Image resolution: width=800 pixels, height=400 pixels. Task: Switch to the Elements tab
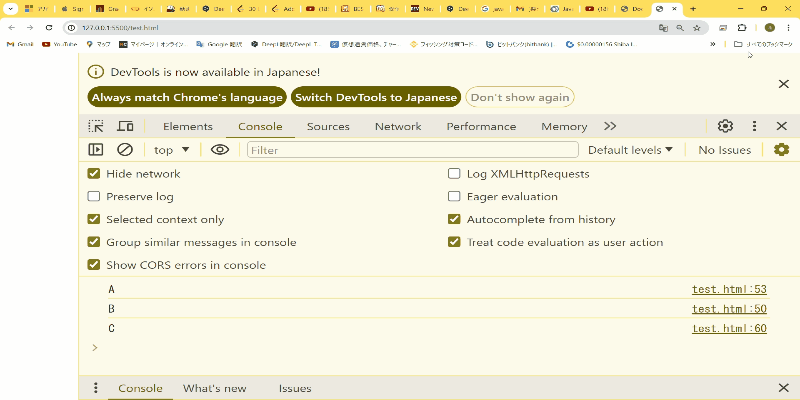click(x=188, y=126)
